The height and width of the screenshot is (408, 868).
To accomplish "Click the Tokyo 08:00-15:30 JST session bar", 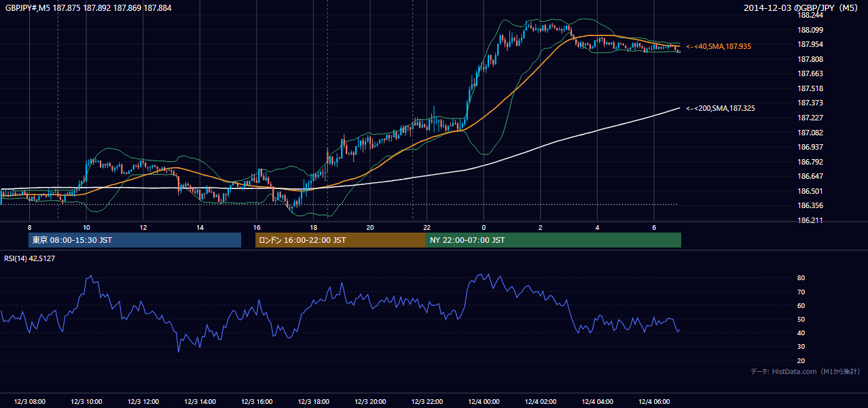I will pyautogui.click(x=134, y=240).
